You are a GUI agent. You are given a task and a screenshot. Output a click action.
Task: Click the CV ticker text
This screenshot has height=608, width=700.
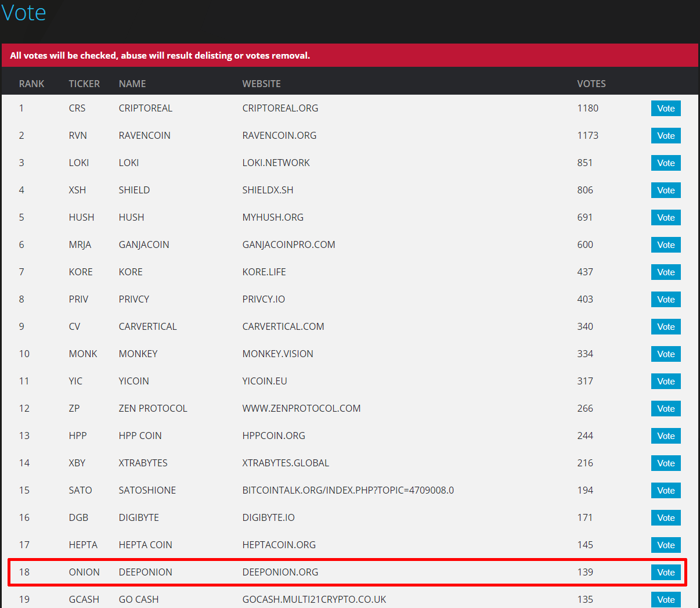tap(74, 326)
